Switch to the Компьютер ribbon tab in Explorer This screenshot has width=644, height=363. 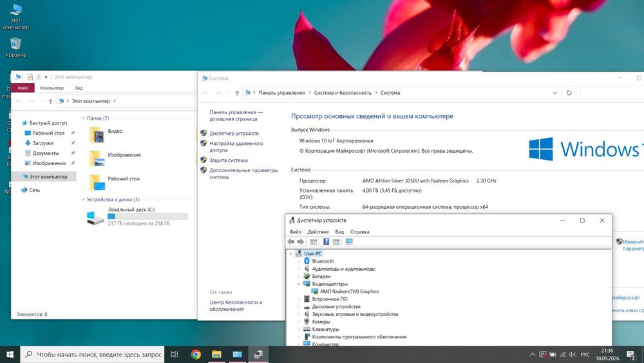pos(52,88)
